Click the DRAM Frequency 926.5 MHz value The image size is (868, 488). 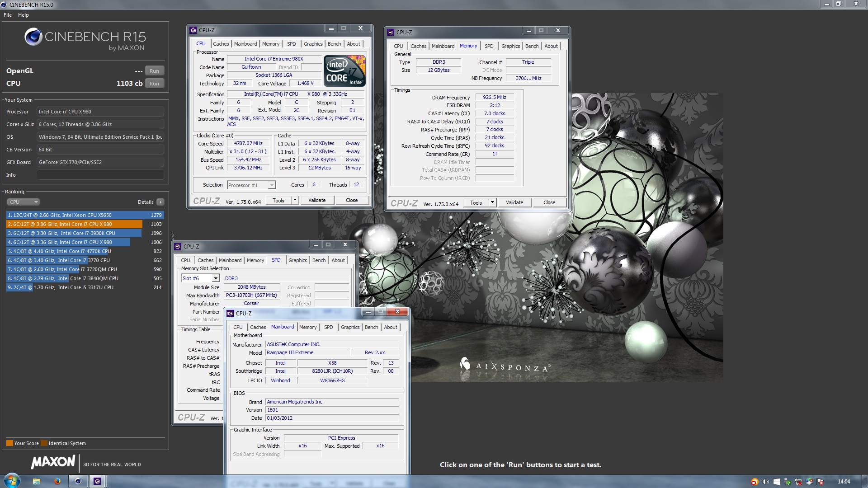pyautogui.click(x=495, y=97)
